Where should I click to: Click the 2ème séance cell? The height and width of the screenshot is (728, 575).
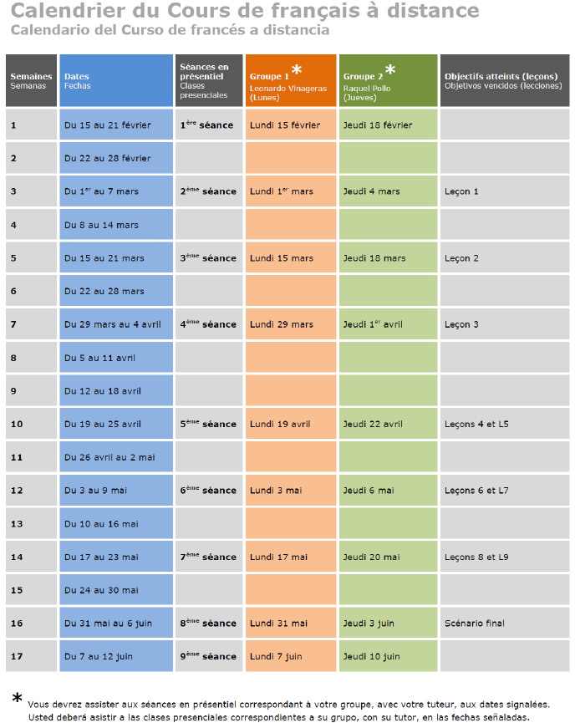209,191
